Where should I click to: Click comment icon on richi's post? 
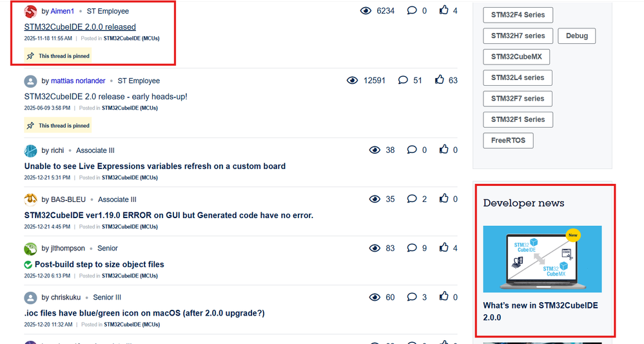(411, 150)
